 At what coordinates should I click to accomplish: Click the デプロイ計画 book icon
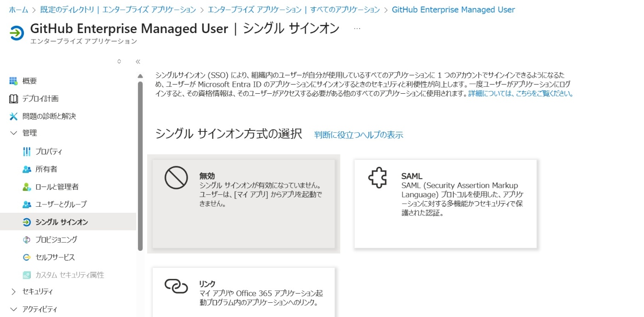tap(13, 99)
